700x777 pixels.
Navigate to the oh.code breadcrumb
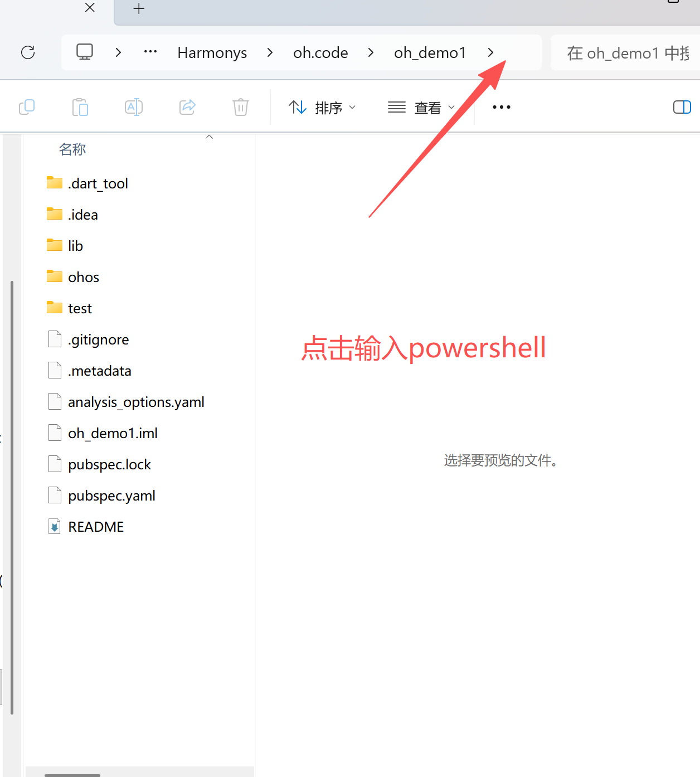pyautogui.click(x=320, y=52)
